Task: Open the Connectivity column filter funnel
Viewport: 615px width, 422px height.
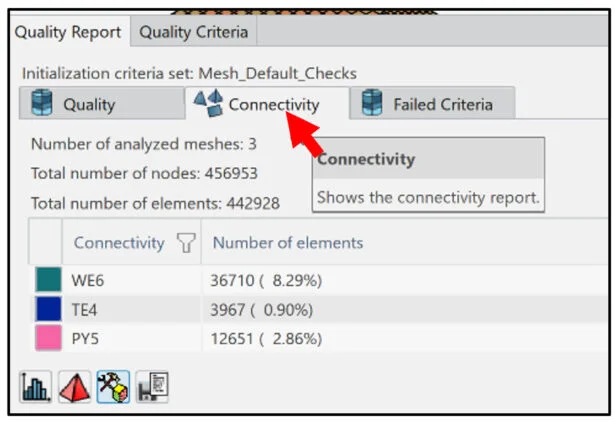Action: (184, 243)
